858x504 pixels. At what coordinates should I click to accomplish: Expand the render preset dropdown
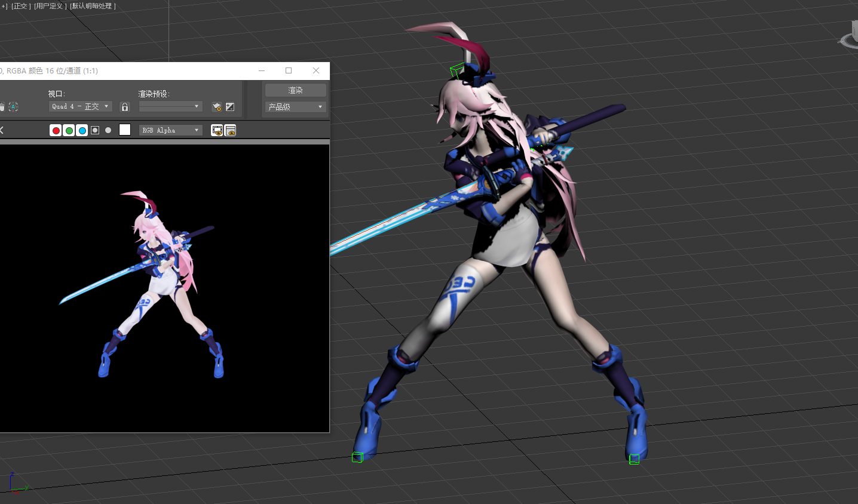pyautogui.click(x=170, y=106)
